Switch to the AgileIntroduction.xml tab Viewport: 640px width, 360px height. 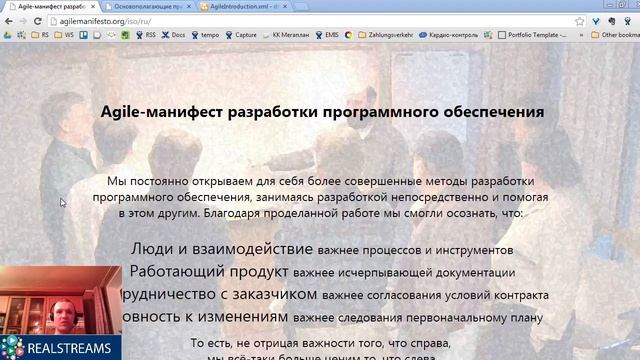coord(244,7)
